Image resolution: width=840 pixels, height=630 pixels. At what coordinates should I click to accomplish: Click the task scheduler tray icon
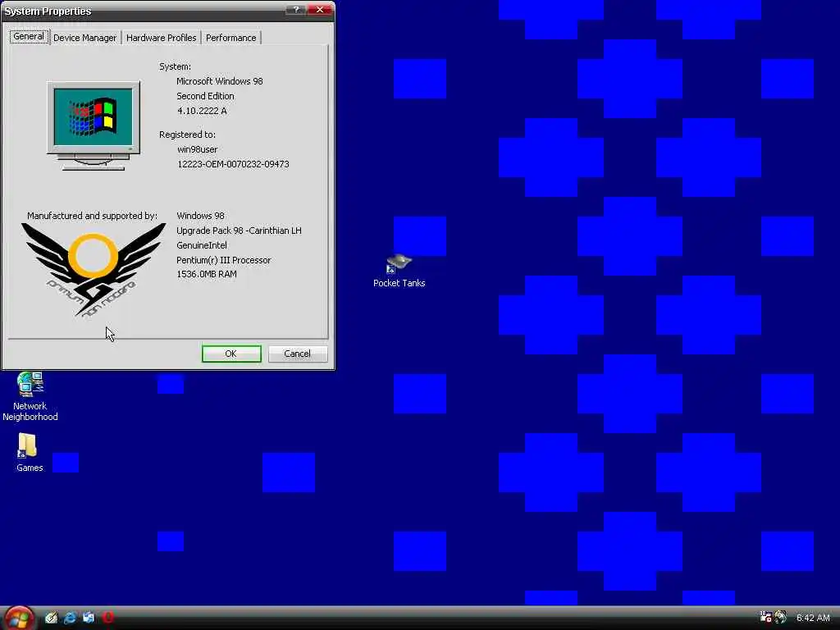[765, 617]
